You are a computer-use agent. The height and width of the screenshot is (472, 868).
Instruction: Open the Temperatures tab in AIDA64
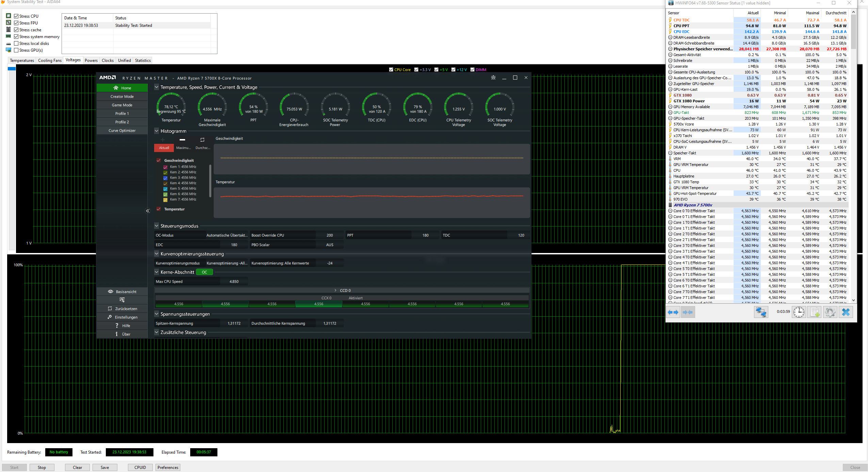pyautogui.click(x=22, y=61)
